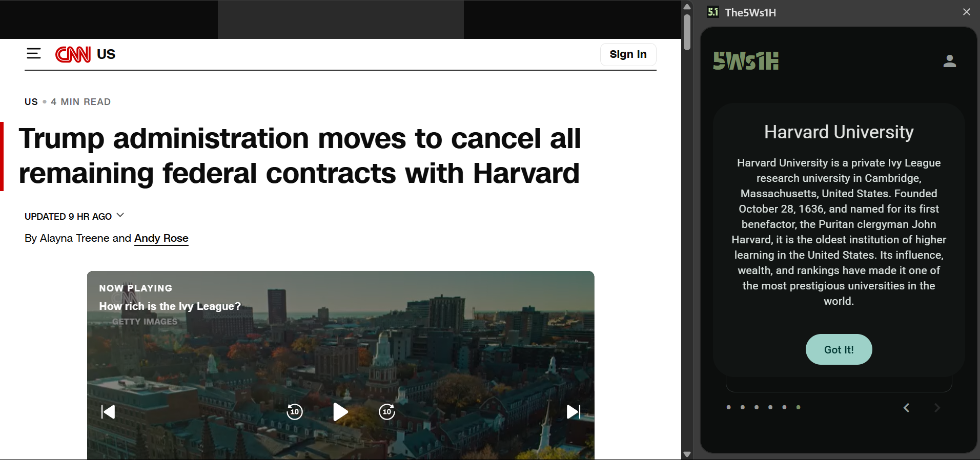Rewind video 10 seconds

click(295, 412)
